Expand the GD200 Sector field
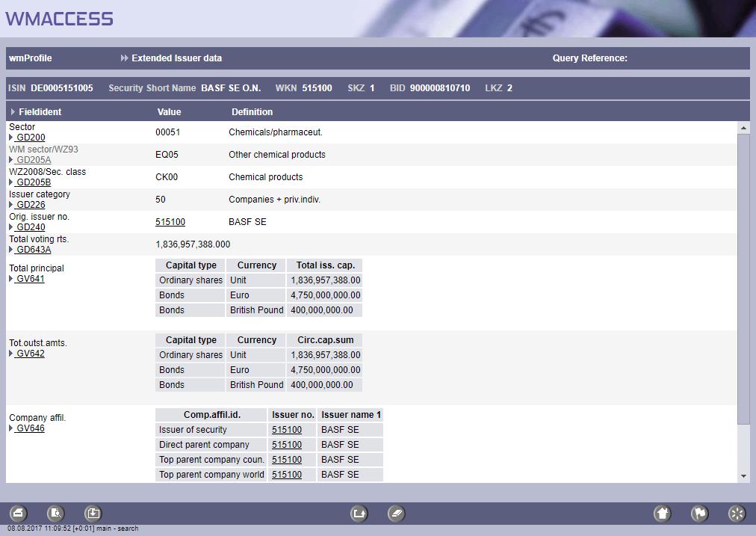The height and width of the screenshot is (536, 756). pyautogui.click(x=30, y=138)
